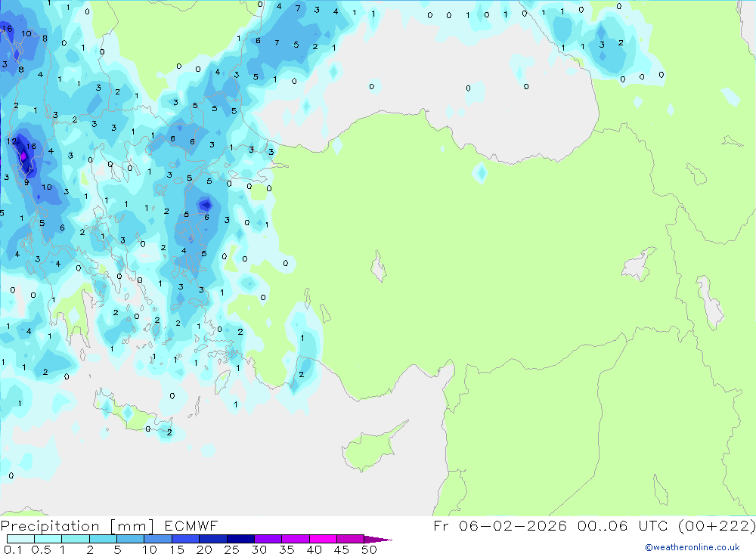Pick the violet 30–35 mm legend swatch

point(268,539)
